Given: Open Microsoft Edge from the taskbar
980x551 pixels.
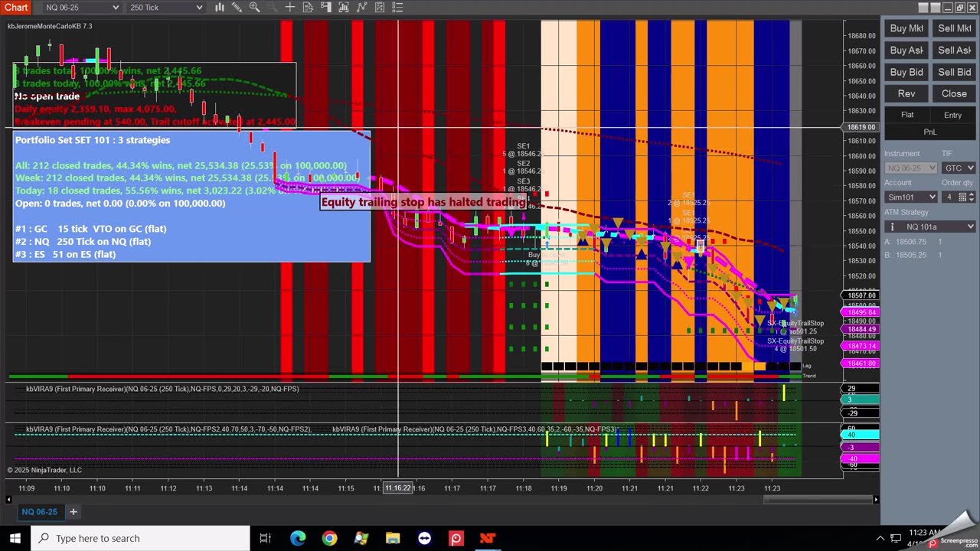Looking at the screenshot, I should [x=298, y=538].
